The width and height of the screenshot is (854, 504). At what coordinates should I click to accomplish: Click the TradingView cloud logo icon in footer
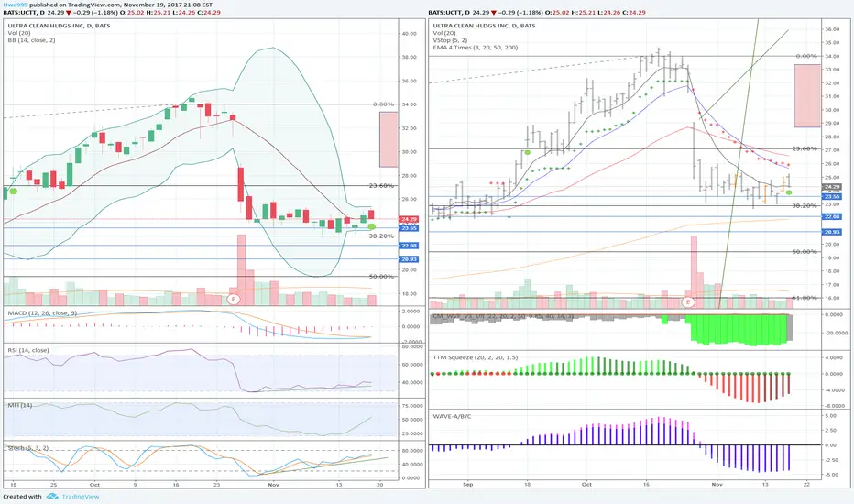[x=52, y=497]
